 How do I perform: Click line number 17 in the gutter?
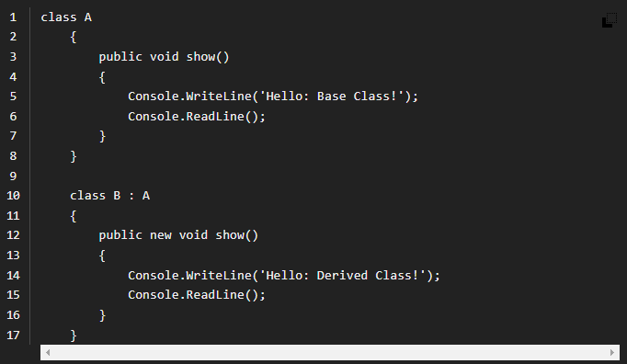[x=13, y=335]
